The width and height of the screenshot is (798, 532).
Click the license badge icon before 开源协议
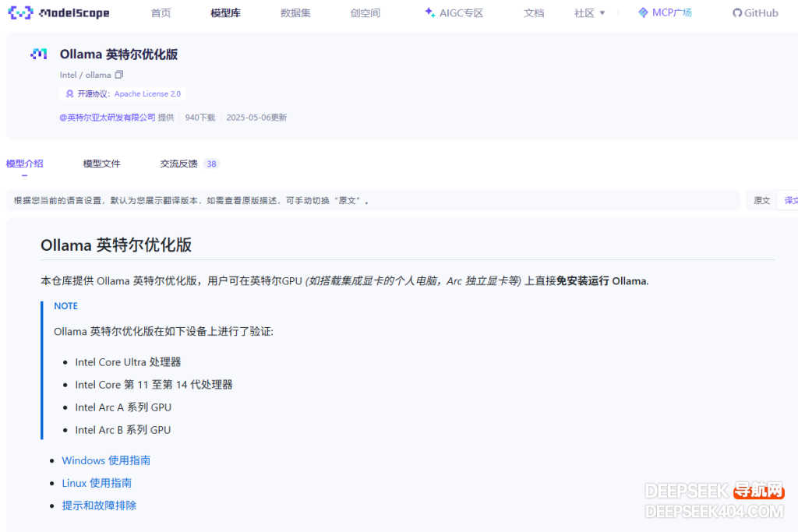70,93
